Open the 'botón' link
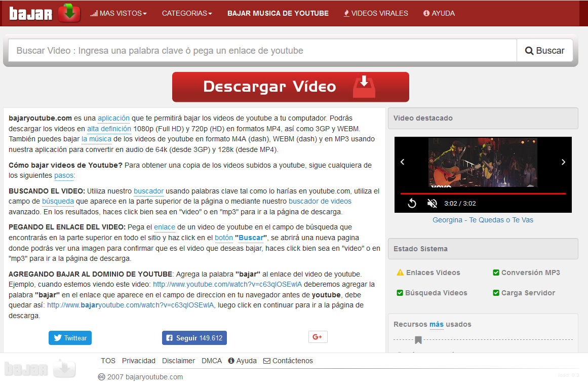Screen dimensions: 588x387 pyautogui.click(x=223, y=238)
